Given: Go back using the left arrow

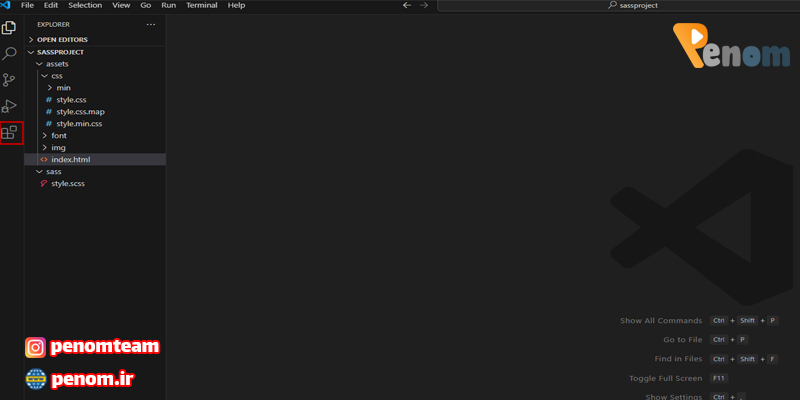Looking at the screenshot, I should (x=406, y=6).
